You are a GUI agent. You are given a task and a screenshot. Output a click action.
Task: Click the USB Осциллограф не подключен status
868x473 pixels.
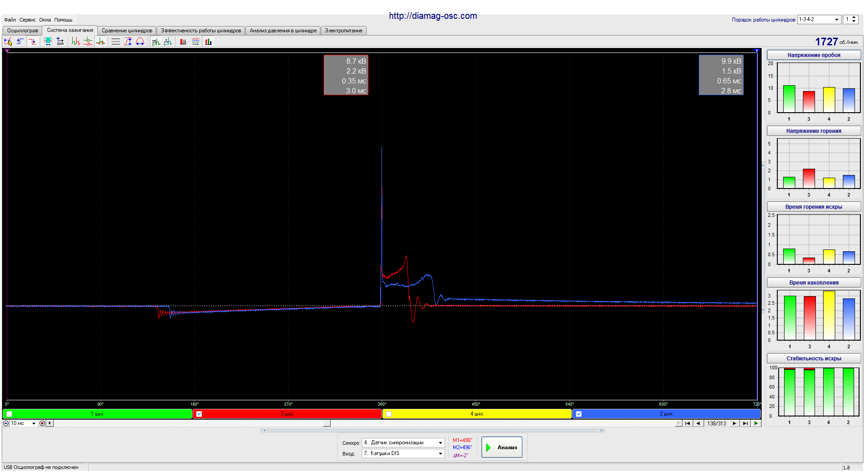pos(41,467)
